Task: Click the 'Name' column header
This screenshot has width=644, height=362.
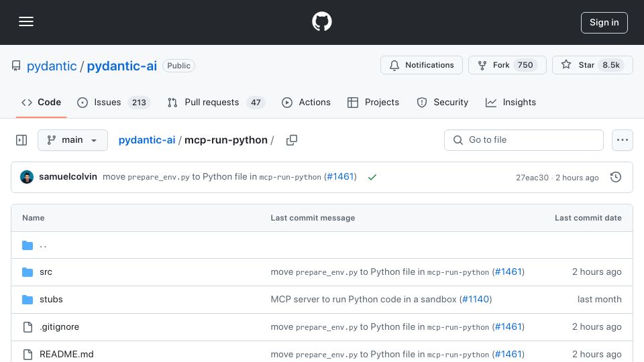Action: (x=34, y=218)
